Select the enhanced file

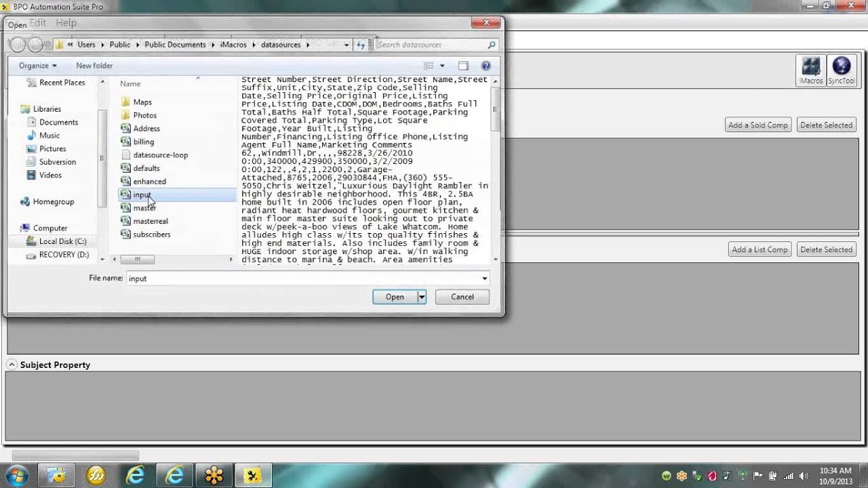tap(149, 181)
